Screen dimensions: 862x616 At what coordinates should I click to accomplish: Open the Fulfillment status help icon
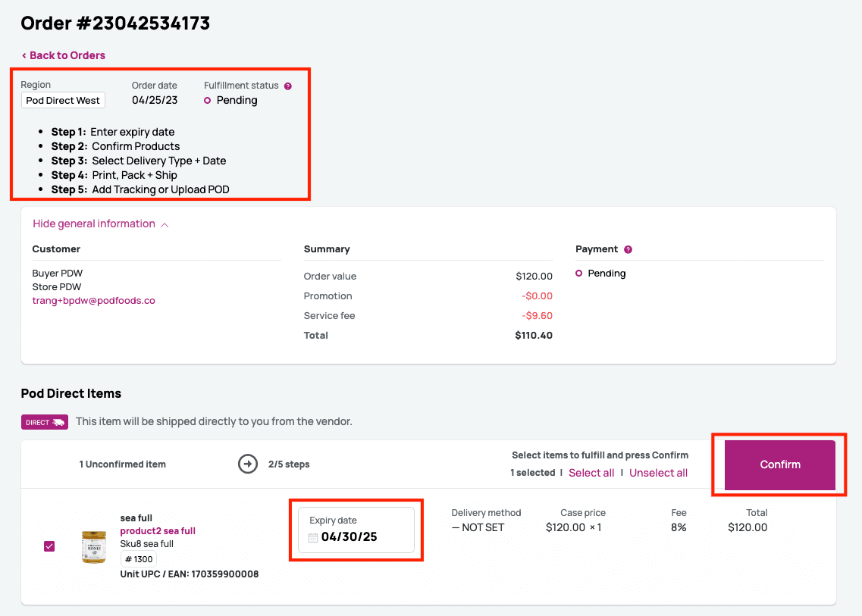pos(287,86)
